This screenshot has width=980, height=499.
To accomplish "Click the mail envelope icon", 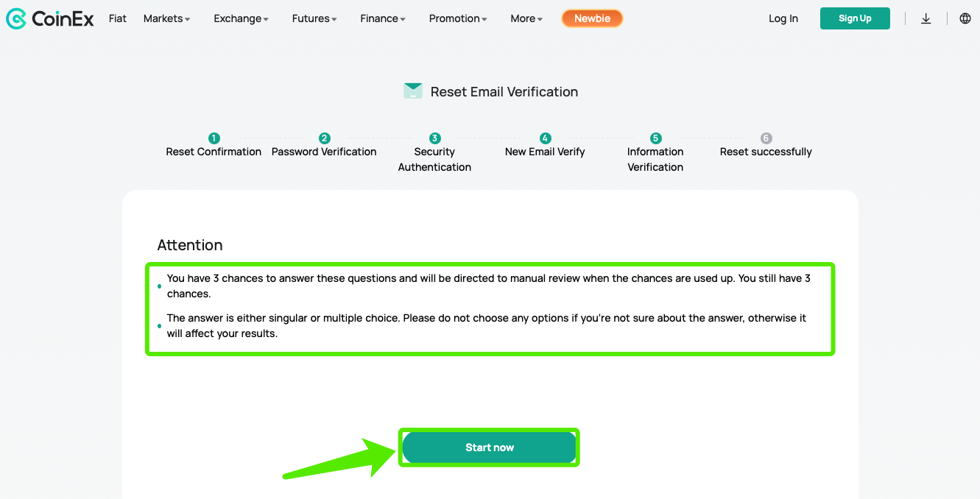I will click(413, 91).
